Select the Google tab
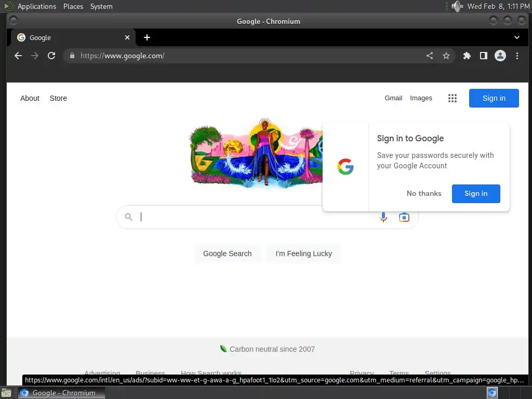The image size is (532, 399). click(73, 37)
